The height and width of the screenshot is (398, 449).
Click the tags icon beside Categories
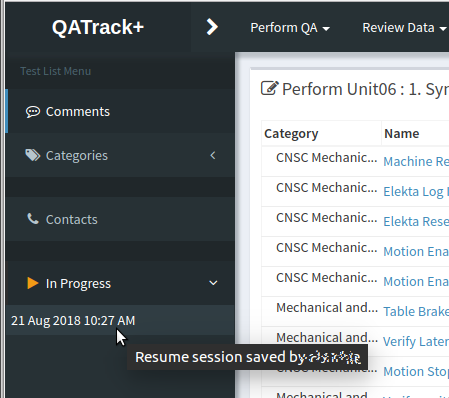(33, 155)
